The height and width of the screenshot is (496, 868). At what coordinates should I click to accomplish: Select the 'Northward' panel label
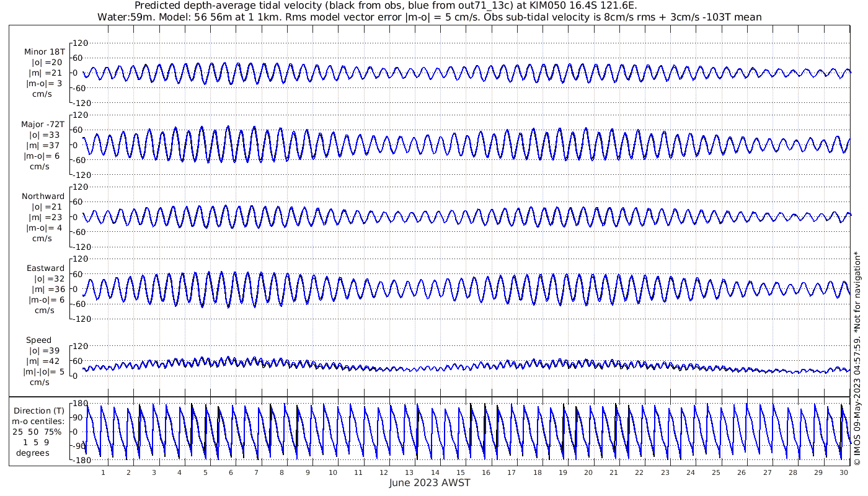[x=43, y=196]
